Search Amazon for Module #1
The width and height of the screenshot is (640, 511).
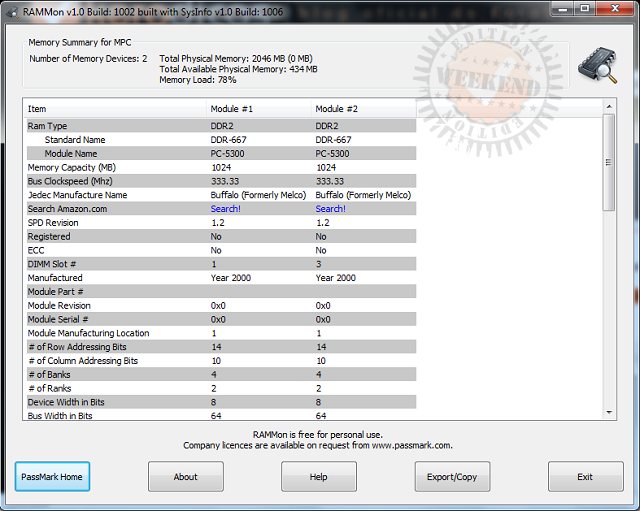click(x=225, y=209)
